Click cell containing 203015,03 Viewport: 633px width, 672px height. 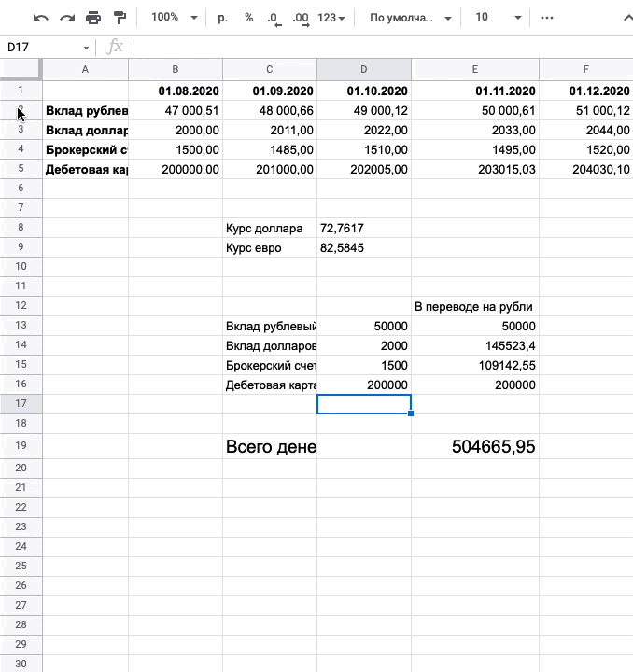click(475, 169)
